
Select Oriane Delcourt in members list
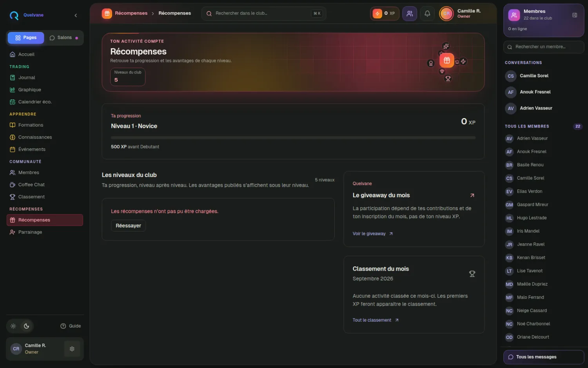point(544,337)
